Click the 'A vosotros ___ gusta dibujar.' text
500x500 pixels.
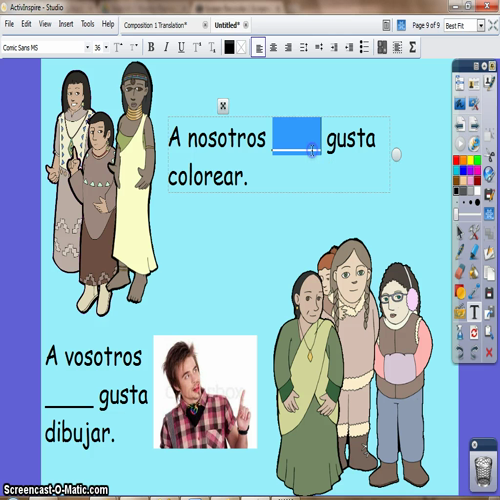pyautogui.click(x=96, y=395)
